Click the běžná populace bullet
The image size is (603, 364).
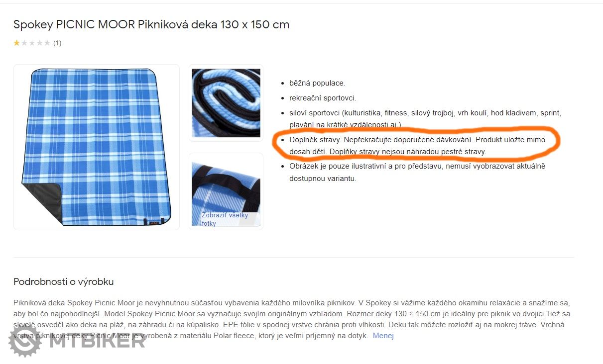click(x=317, y=83)
